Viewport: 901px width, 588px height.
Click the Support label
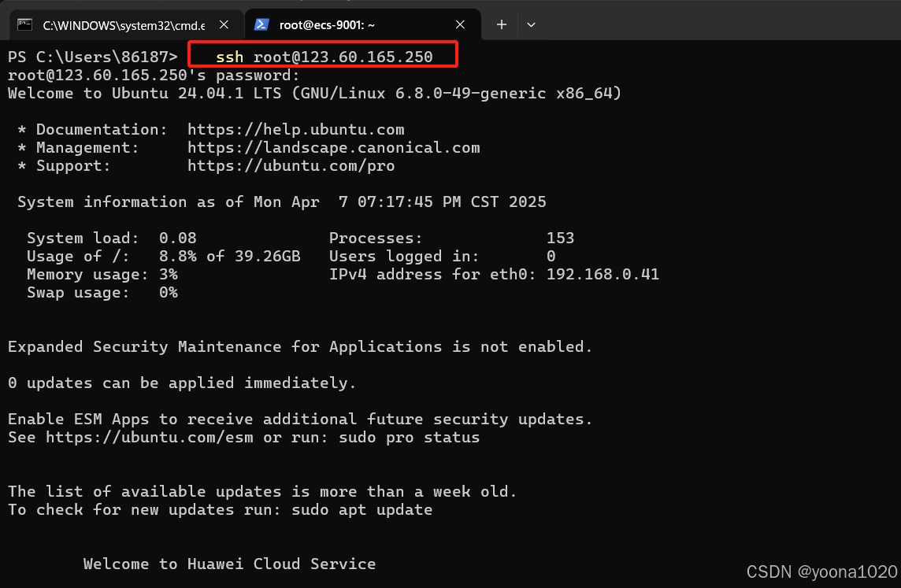point(73,166)
